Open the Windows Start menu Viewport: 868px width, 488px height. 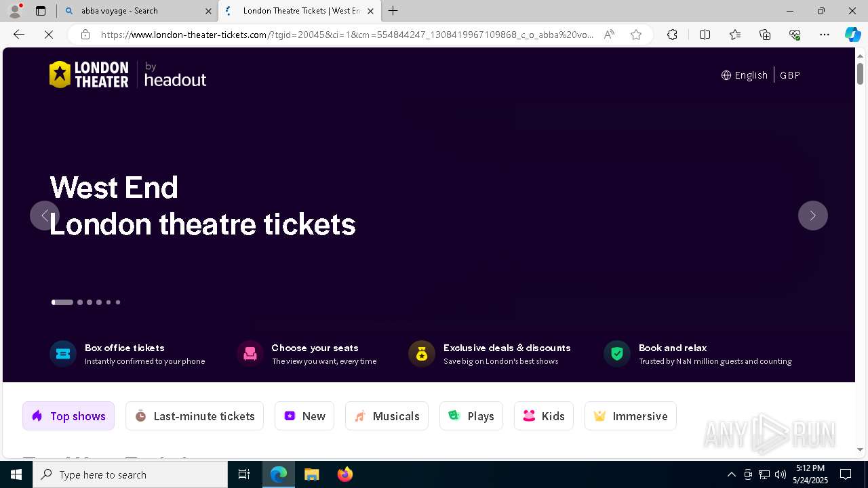click(x=16, y=474)
